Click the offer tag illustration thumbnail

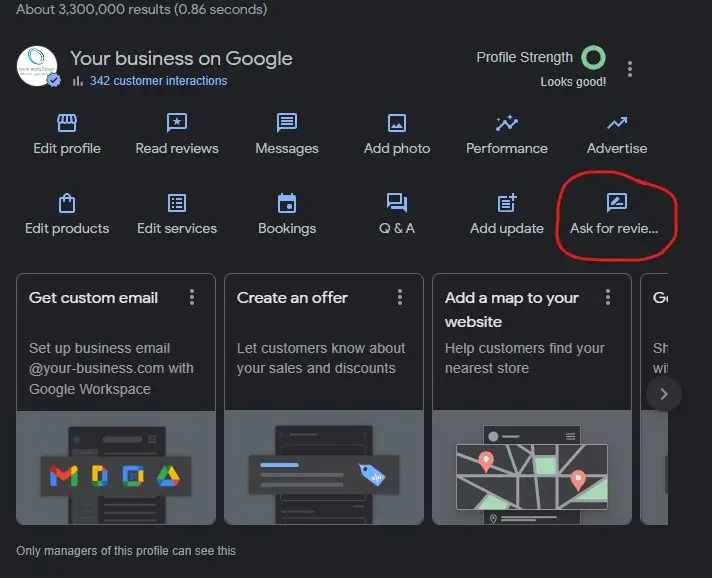click(x=324, y=468)
